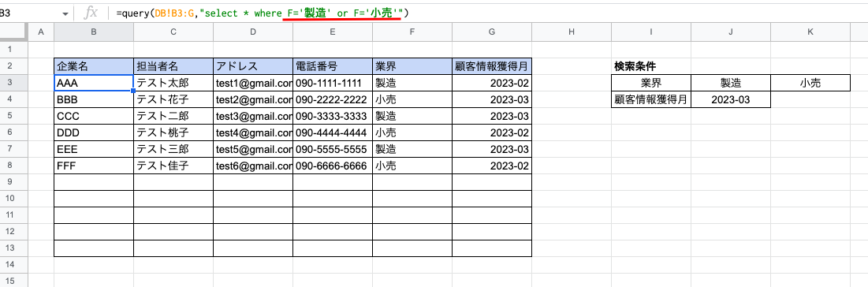Click the テスト桃子 cell
Screen dimensions: 868x287
click(x=173, y=133)
